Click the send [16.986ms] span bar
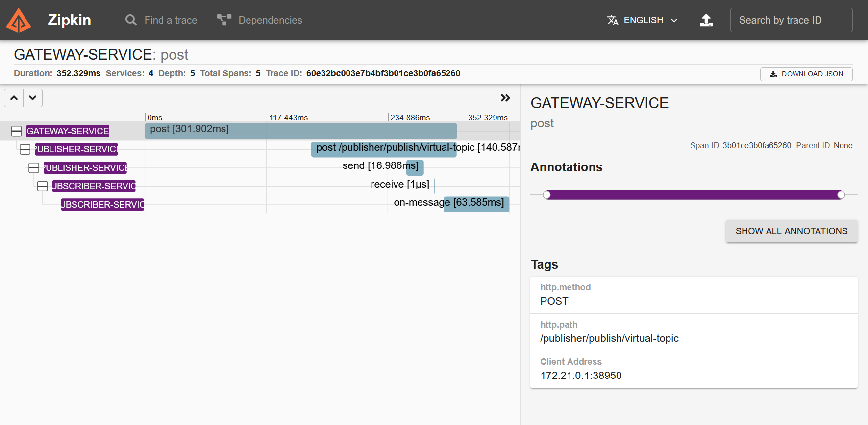Screen dimensions: 868x425 415,167
